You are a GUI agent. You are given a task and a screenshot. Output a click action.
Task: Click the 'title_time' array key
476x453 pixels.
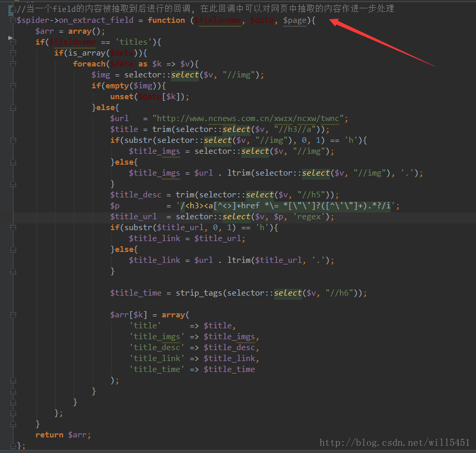coord(156,369)
